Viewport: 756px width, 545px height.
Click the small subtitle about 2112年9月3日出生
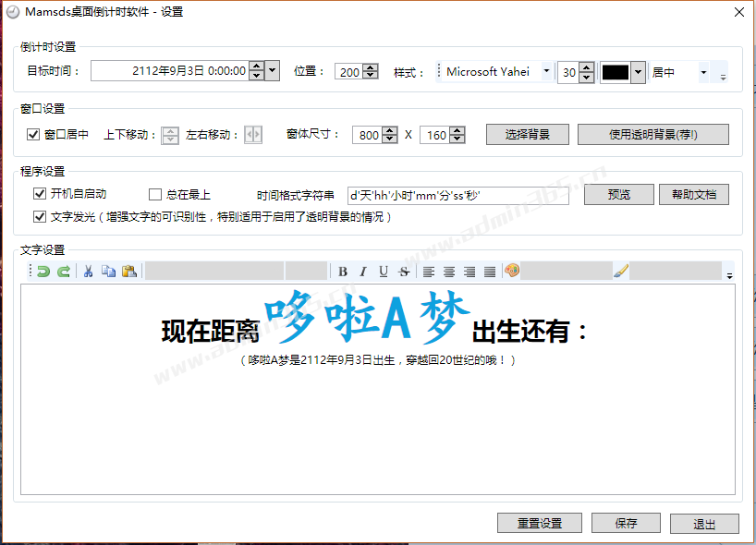coord(377,360)
